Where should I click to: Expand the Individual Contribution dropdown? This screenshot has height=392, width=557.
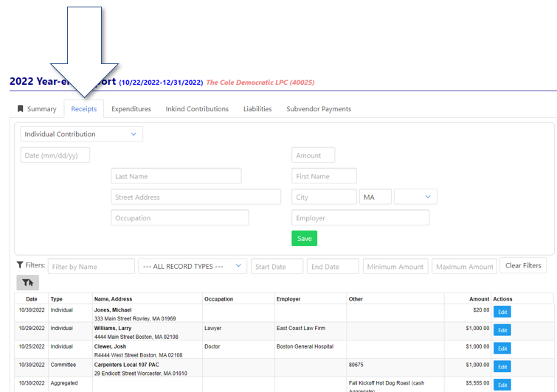(81, 134)
